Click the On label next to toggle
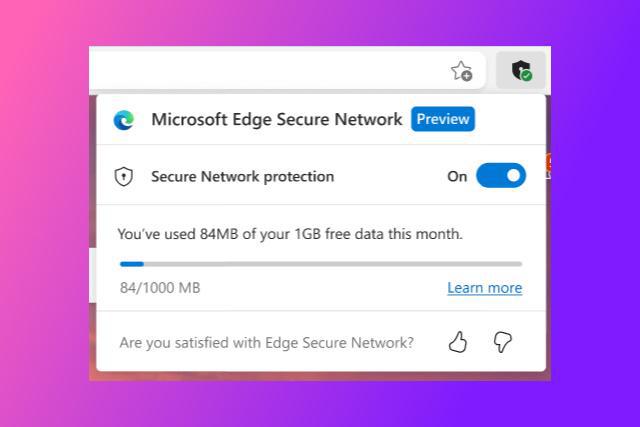The height and width of the screenshot is (427, 640). coord(457,176)
